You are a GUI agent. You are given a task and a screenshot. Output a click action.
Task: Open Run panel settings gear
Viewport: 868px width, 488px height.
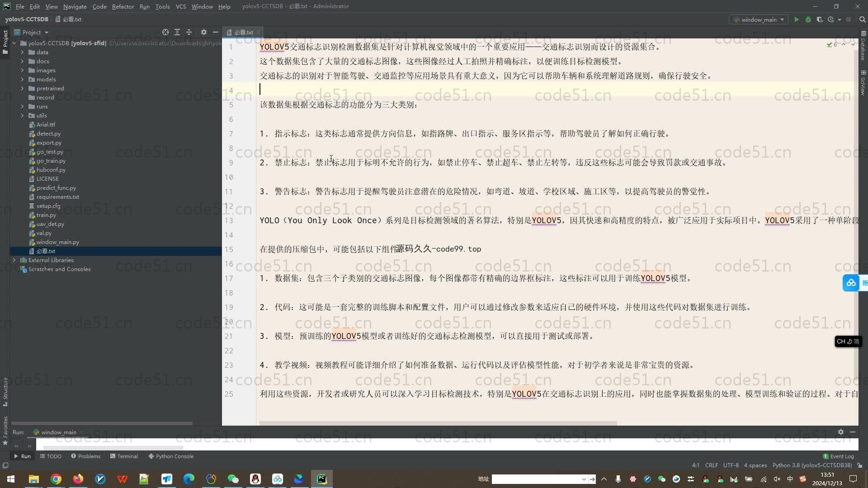tap(840, 432)
